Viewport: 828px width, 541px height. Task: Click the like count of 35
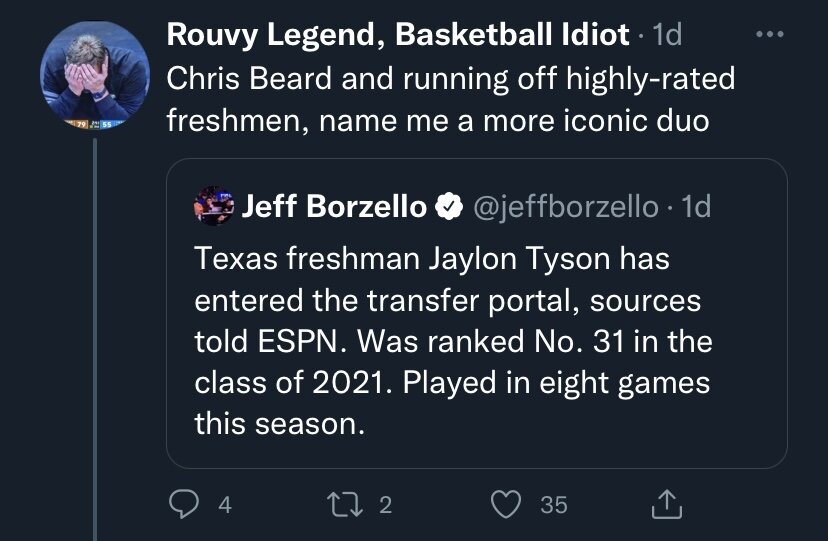553,506
